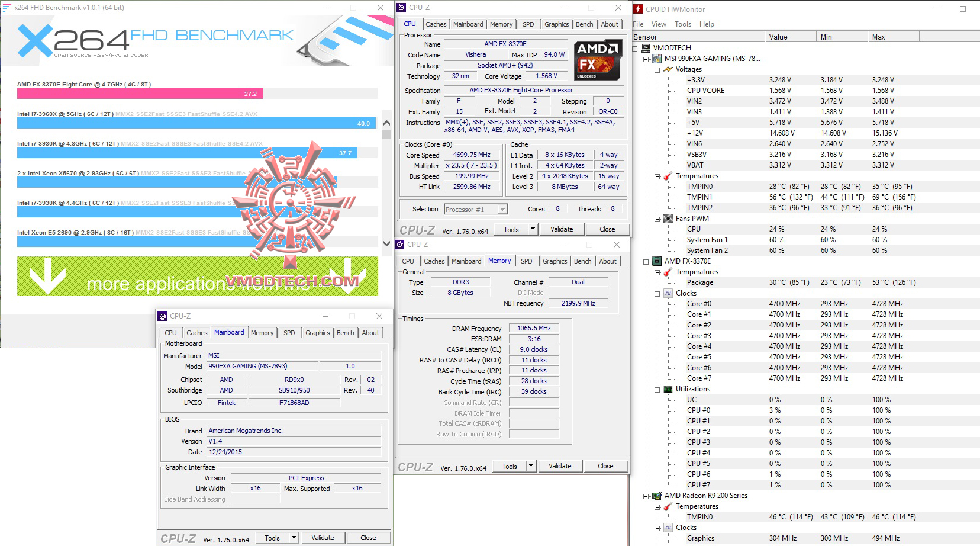The width and height of the screenshot is (980, 546).
Task: Click the blue i7-3960X 40.0 result bar
Action: 196,123
